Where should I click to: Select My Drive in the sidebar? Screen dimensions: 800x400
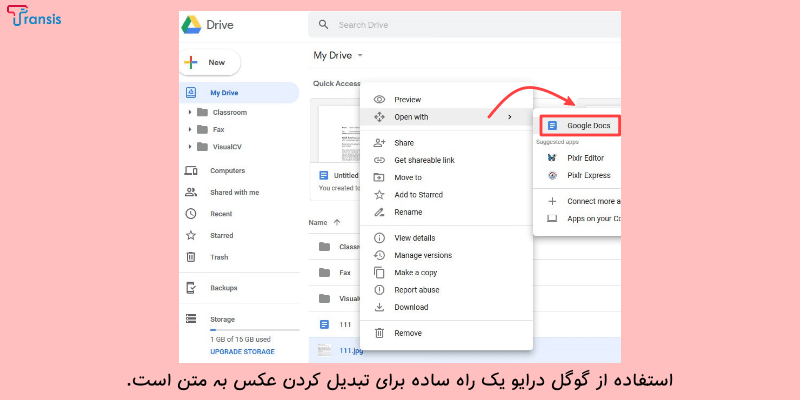(239, 93)
